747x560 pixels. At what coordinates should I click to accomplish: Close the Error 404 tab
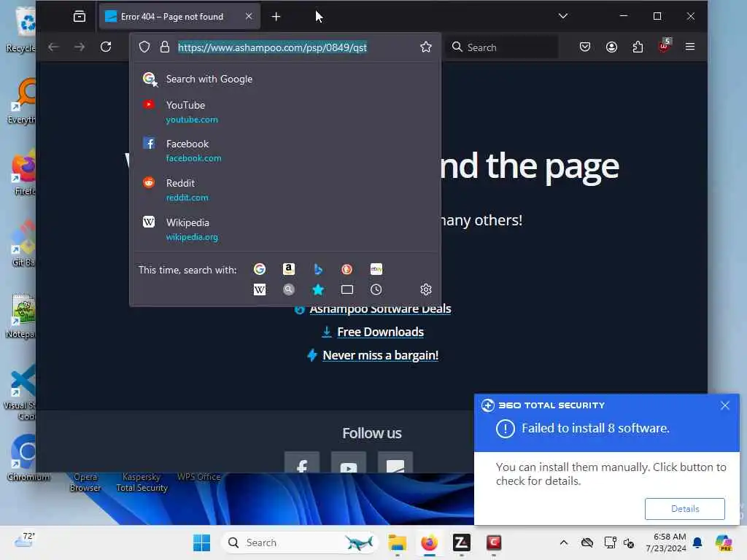click(249, 16)
